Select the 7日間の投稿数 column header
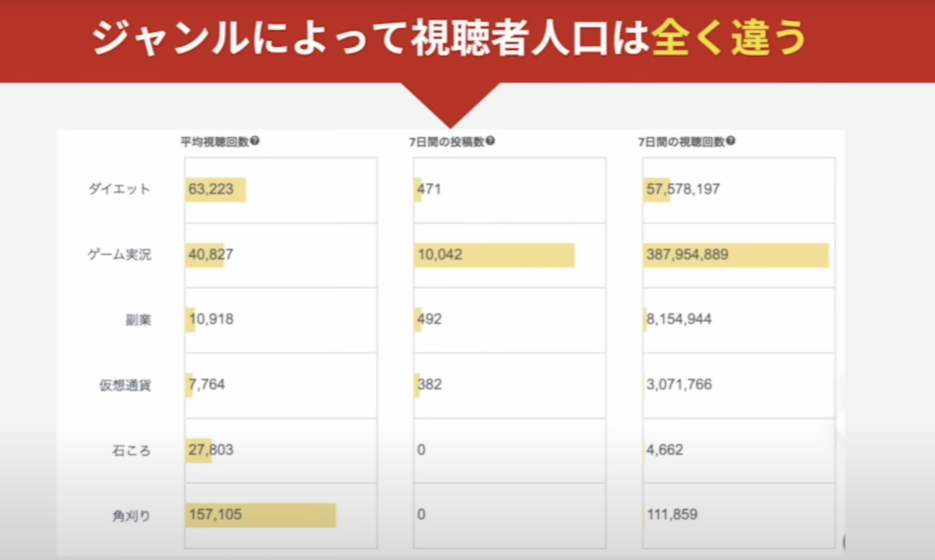 (x=446, y=142)
